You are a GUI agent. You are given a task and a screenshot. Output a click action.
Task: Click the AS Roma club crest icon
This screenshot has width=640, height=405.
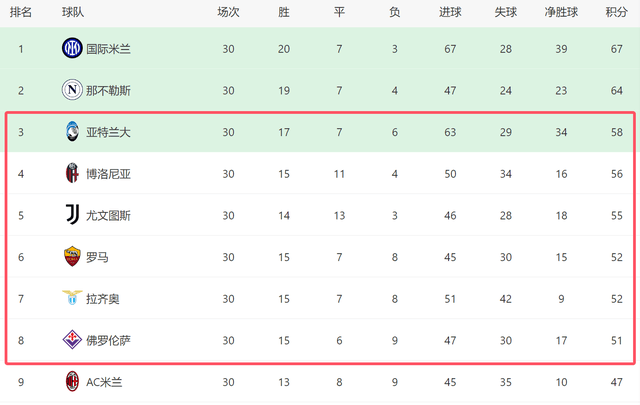72,257
